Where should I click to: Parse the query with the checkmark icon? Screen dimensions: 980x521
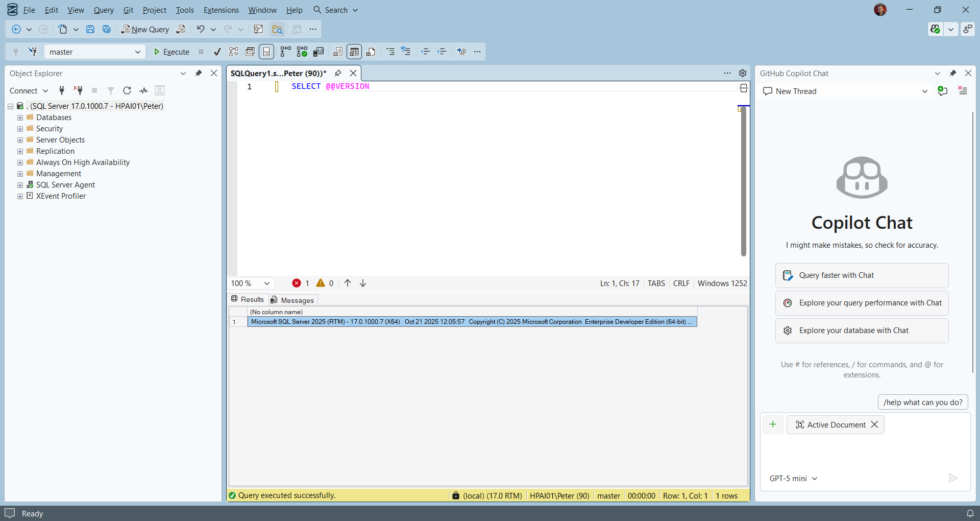217,52
